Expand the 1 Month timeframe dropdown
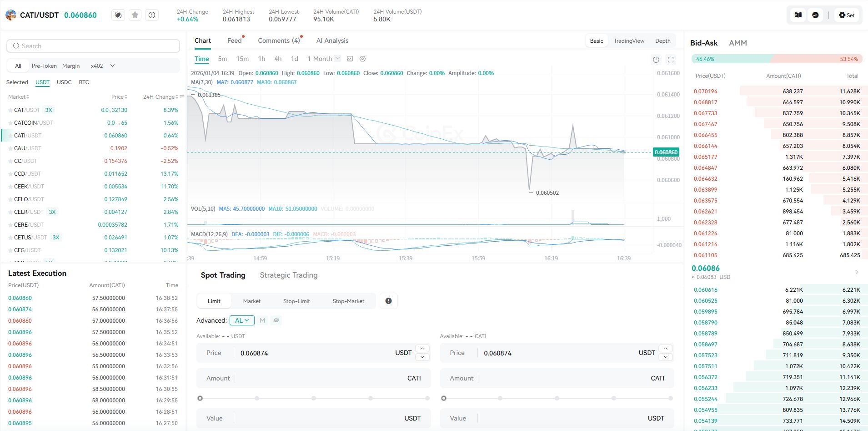 [337, 58]
